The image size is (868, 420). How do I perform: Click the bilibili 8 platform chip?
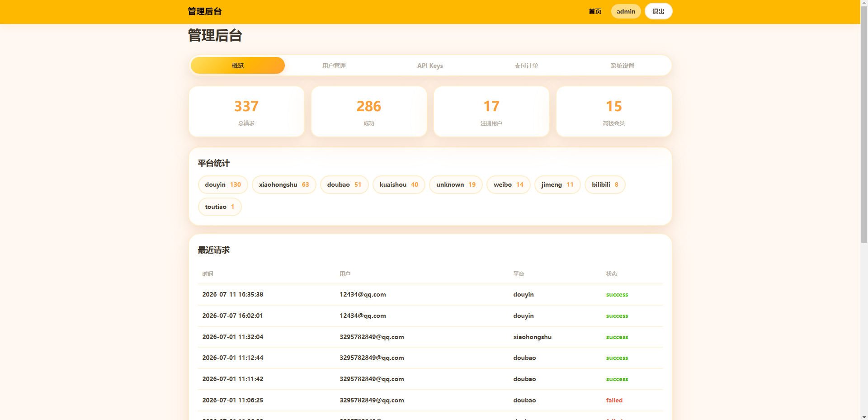(x=605, y=184)
